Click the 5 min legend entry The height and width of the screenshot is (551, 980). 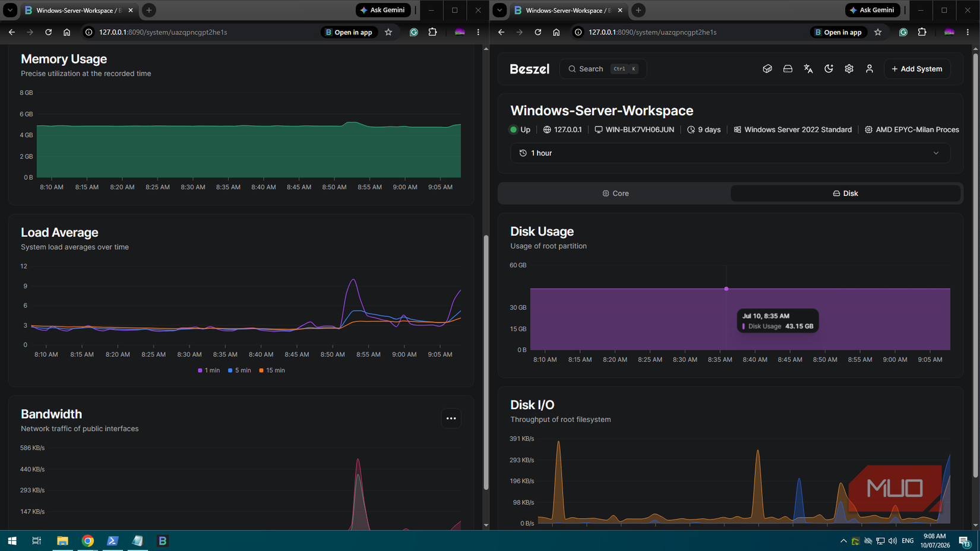pyautogui.click(x=239, y=370)
